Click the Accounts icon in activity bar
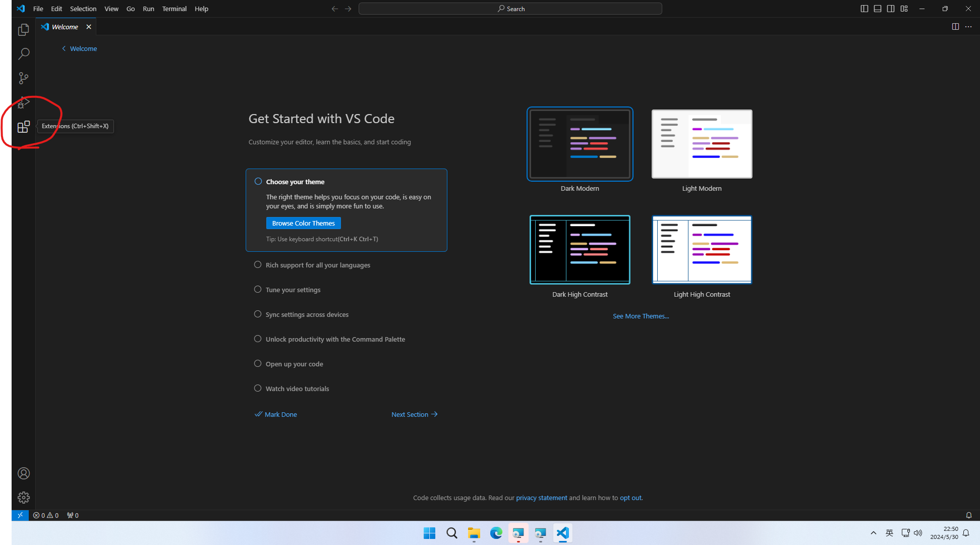 pos(24,473)
